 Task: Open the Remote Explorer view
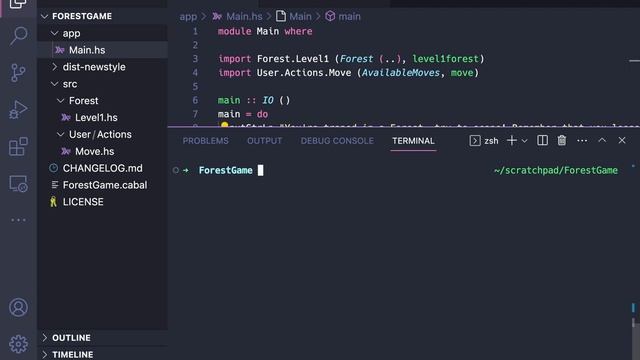[18, 183]
